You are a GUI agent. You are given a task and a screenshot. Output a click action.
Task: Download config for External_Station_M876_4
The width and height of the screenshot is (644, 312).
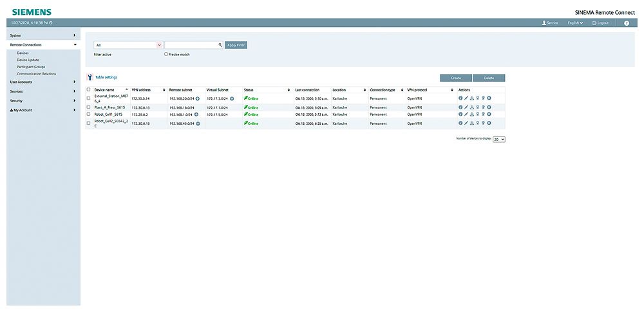pyautogui.click(x=472, y=98)
